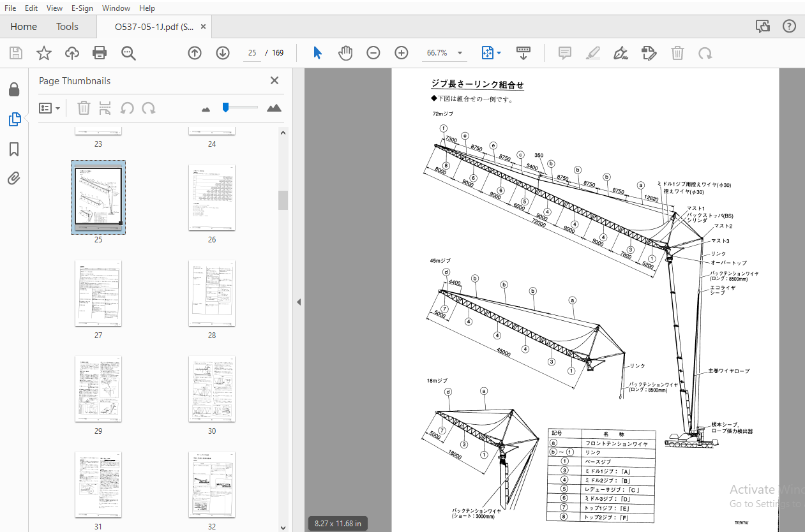Print the document with the printer icon

[100, 53]
